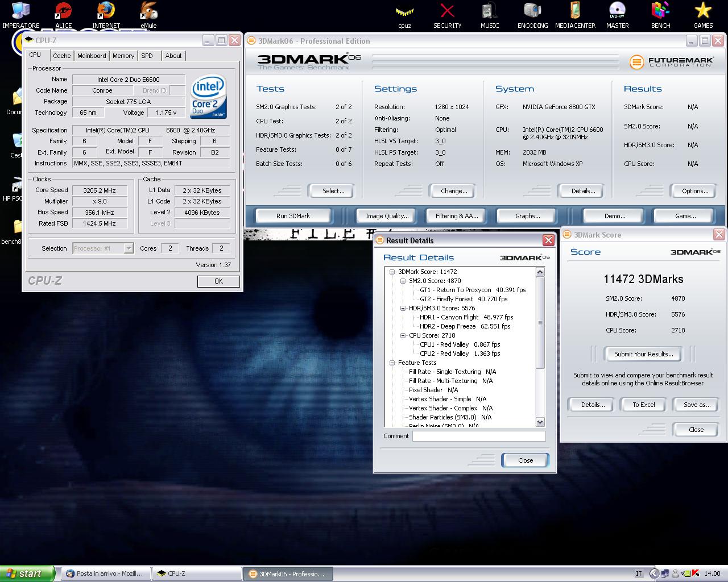This screenshot has width=728, height=582.
Task: Collapse the Feature Tests tree node
Action: coord(392,363)
